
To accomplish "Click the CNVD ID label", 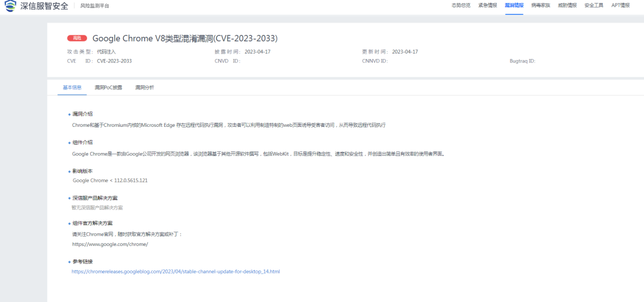I will tap(227, 61).
